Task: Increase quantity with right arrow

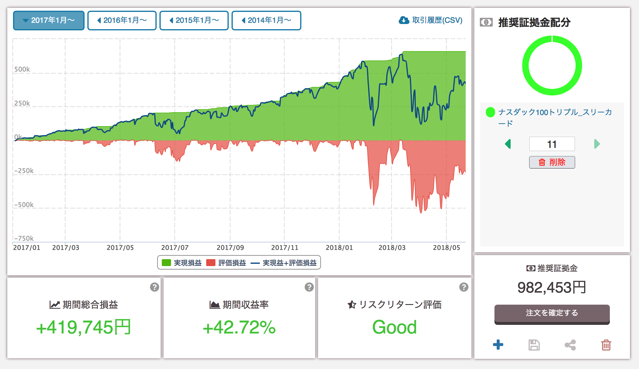Action: pyautogui.click(x=597, y=144)
